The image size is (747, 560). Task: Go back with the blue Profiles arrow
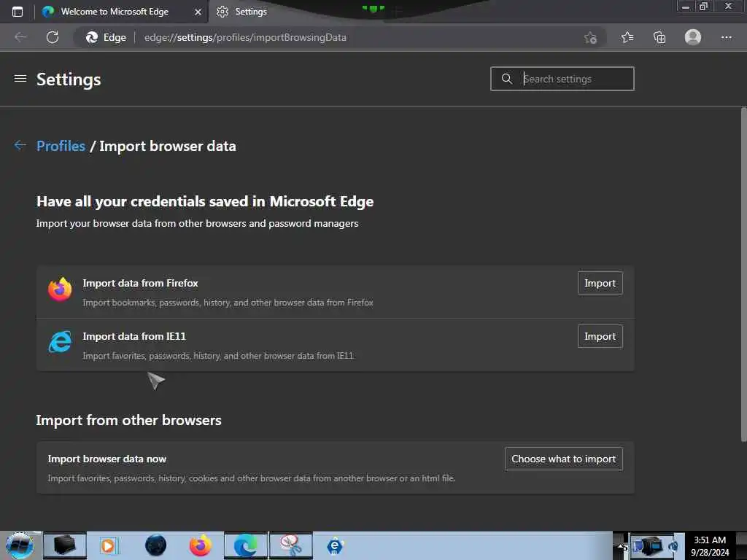point(20,145)
